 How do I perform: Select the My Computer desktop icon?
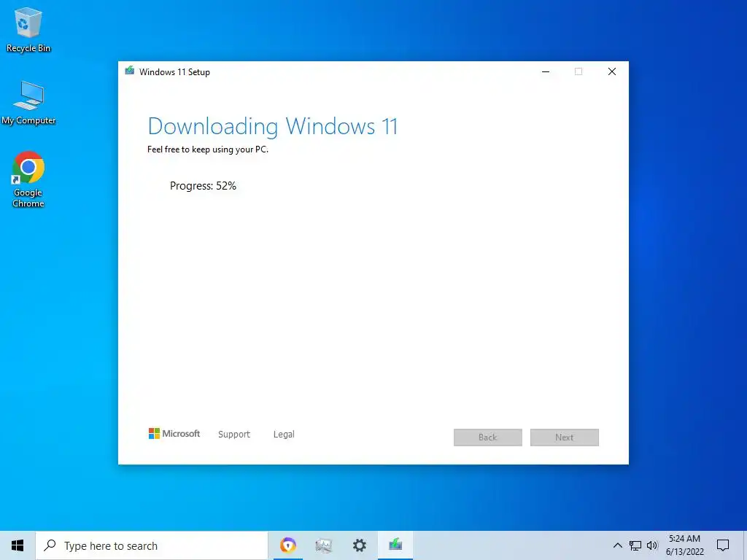[28, 102]
